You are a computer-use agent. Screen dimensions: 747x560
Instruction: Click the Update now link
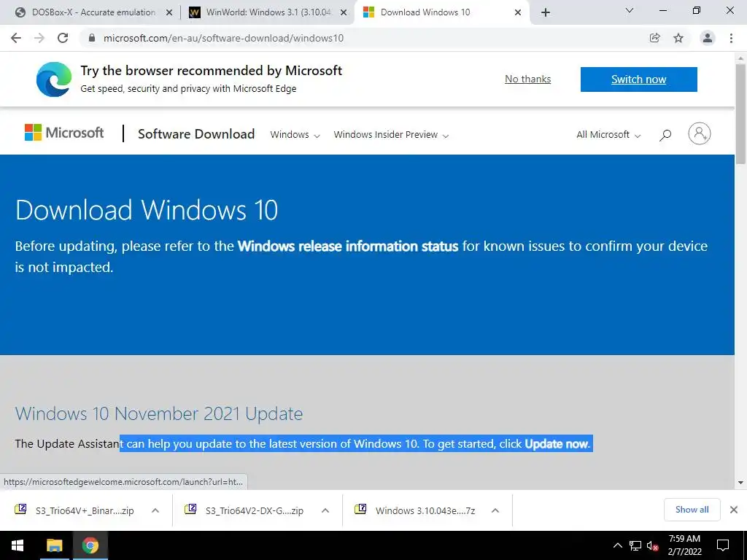click(557, 444)
